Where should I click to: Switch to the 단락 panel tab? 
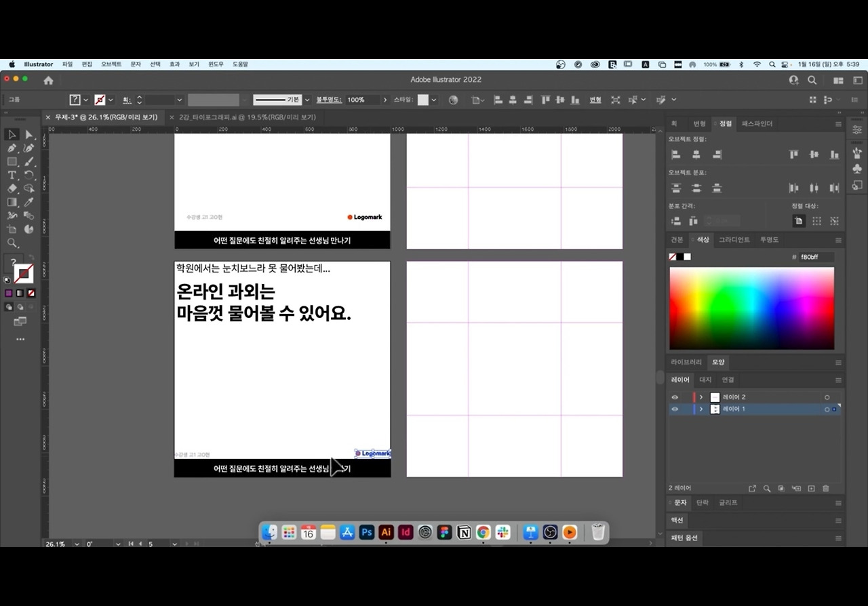click(x=703, y=503)
